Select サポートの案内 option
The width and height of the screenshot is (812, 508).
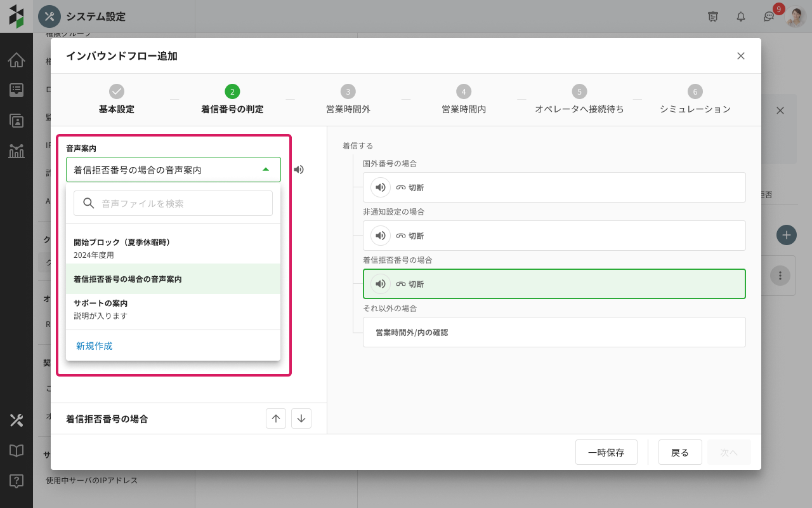point(173,309)
